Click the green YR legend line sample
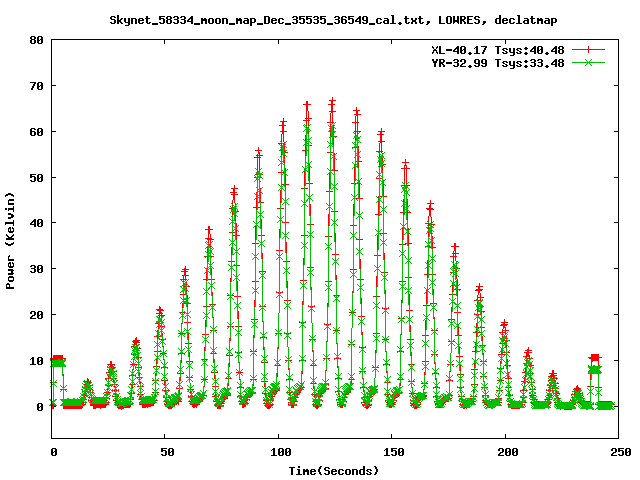Viewport: 640px width, 480px height. 588,62
